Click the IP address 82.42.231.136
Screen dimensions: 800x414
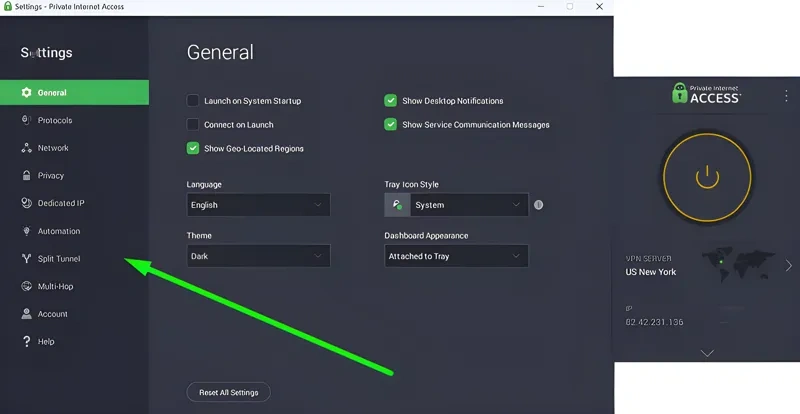(654, 322)
